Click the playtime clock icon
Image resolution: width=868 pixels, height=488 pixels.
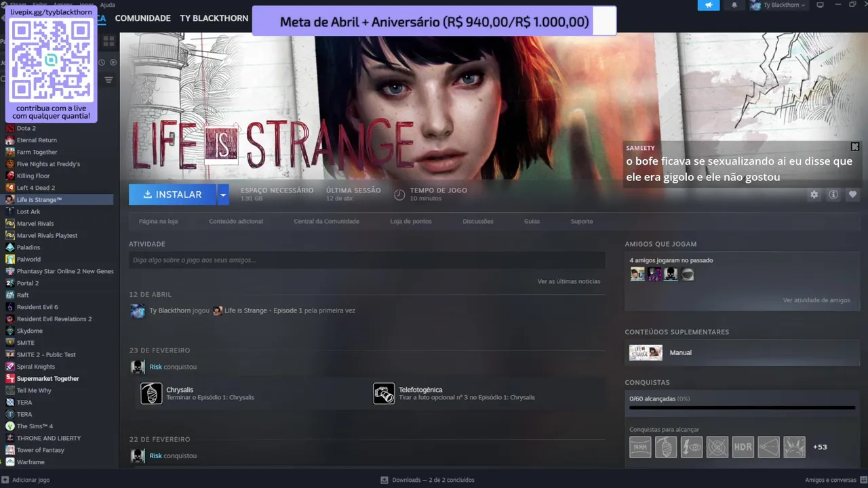click(399, 195)
